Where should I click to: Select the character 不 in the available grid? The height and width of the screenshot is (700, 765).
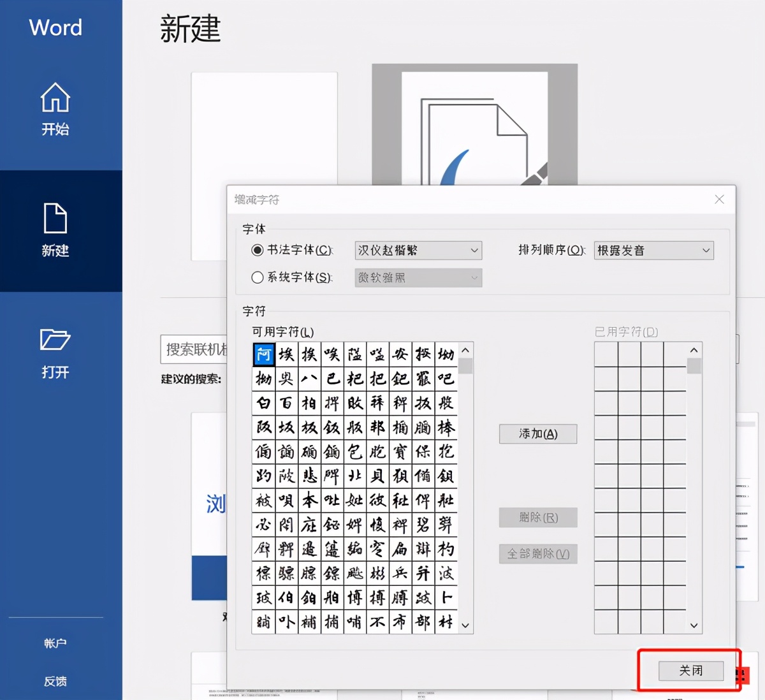point(377,622)
